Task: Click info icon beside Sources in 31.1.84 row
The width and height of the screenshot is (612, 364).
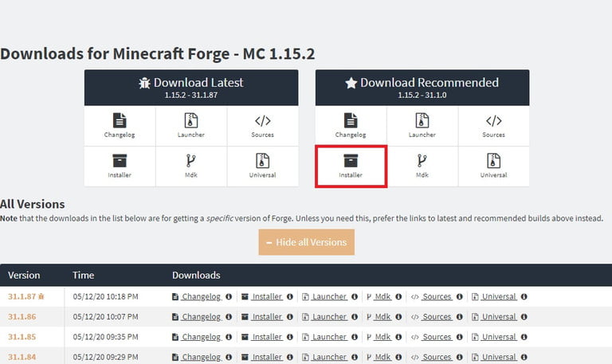Action: point(459,357)
